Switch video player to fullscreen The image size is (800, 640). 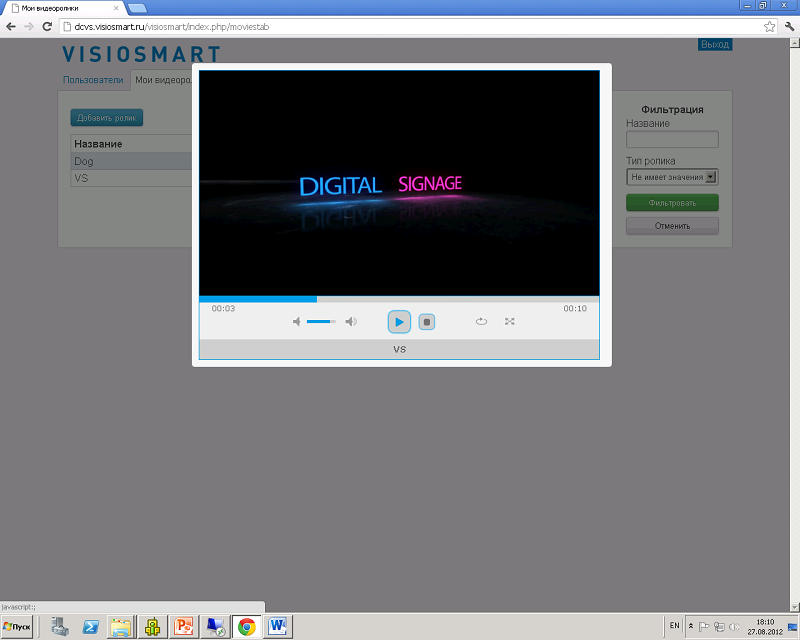[x=509, y=322]
